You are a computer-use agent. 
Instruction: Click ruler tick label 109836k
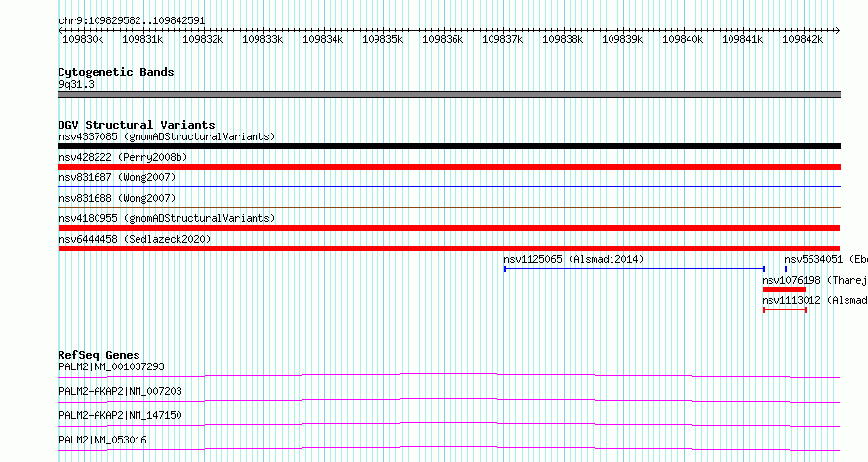pos(443,40)
